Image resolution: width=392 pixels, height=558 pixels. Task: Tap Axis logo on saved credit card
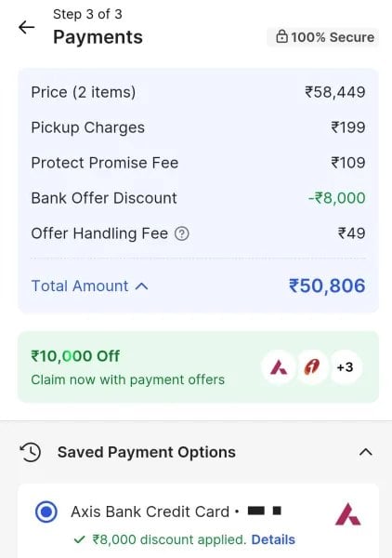pos(348,514)
